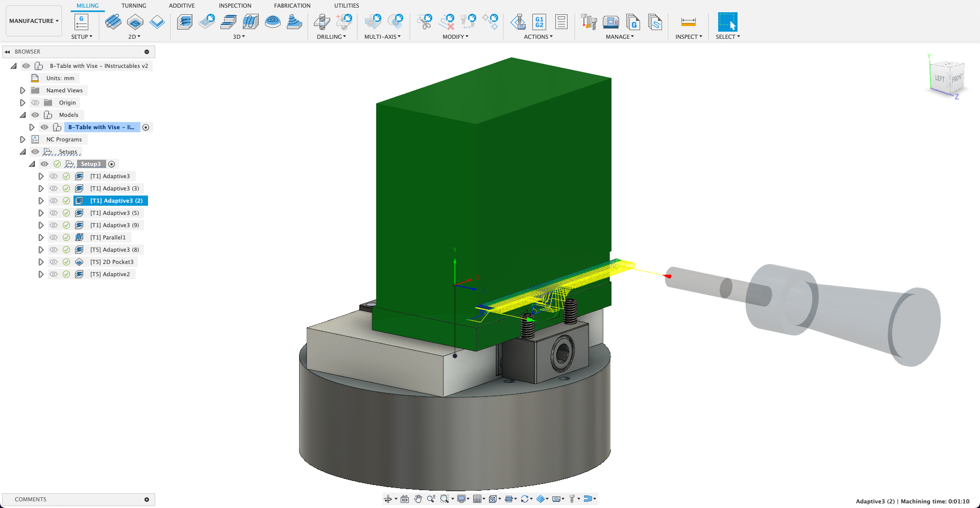The width and height of the screenshot is (980, 508).
Task: Collapse the Browser panel with arrows
Action: point(8,52)
